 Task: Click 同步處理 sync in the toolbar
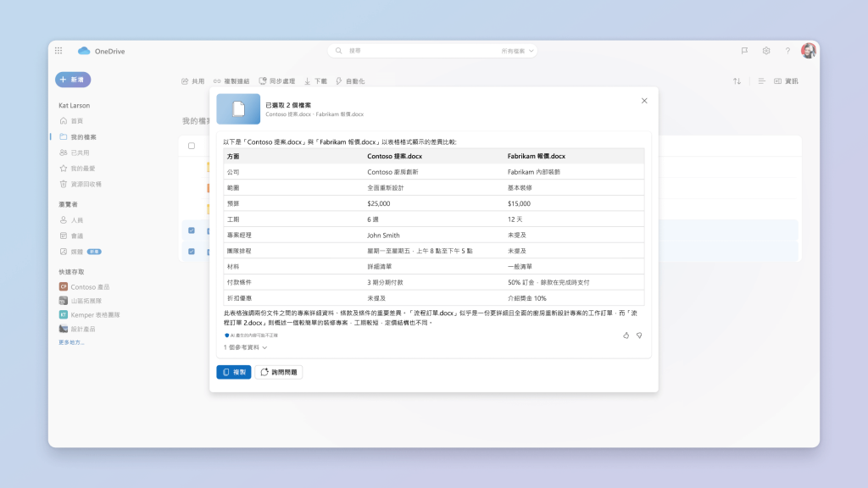point(277,81)
